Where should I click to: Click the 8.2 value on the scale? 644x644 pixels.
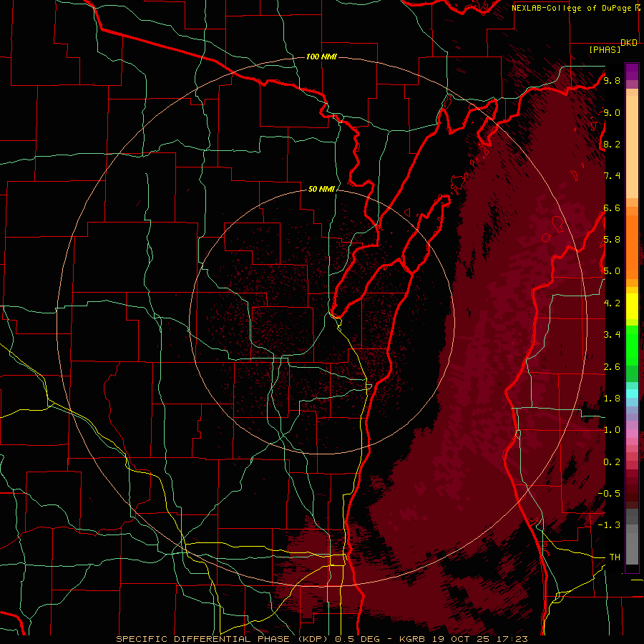click(612, 144)
